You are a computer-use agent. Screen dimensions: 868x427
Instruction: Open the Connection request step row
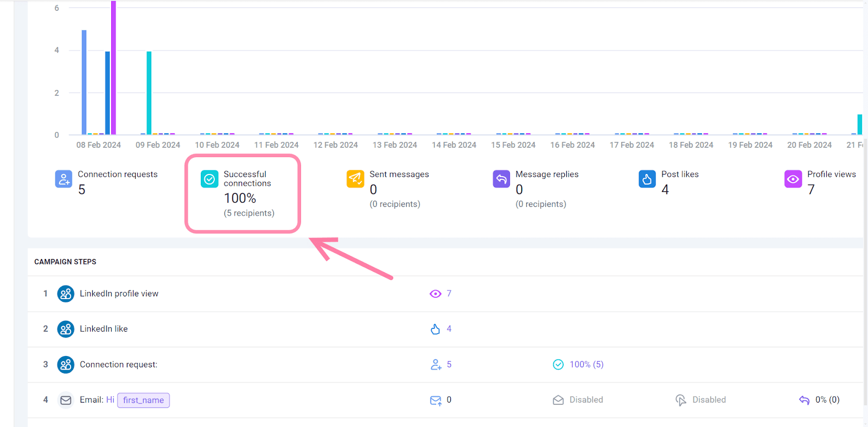pyautogui.click(x=118, y=365)
